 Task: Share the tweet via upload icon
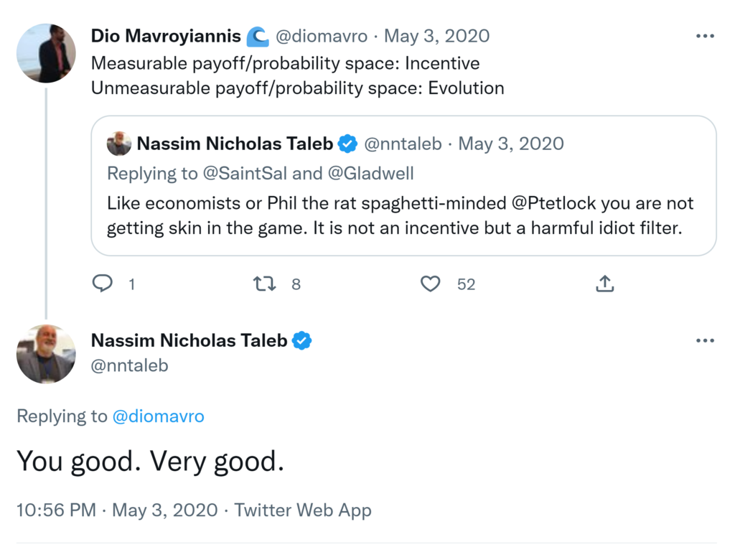coord(605,284)
